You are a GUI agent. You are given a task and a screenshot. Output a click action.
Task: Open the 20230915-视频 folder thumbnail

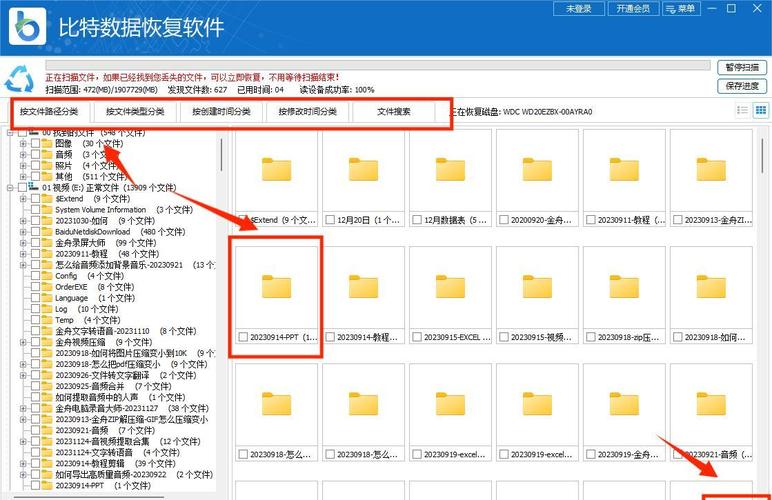[x=537, y=287]
